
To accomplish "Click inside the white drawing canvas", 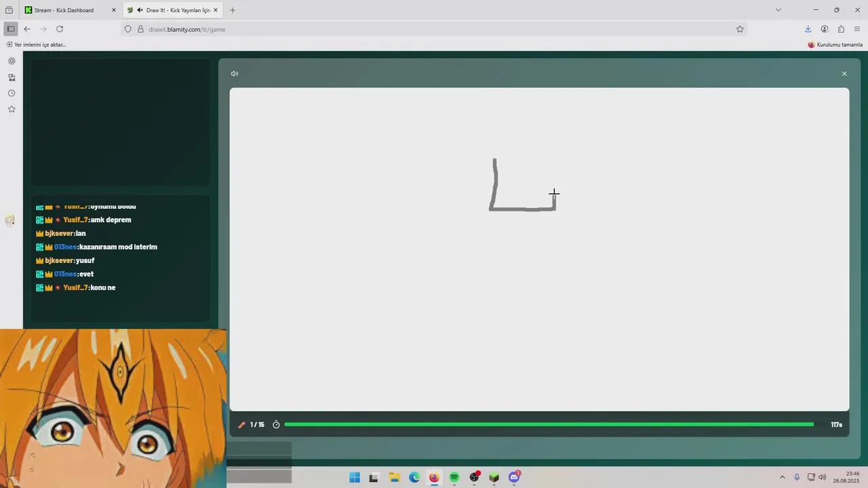I will click(539, 249).
